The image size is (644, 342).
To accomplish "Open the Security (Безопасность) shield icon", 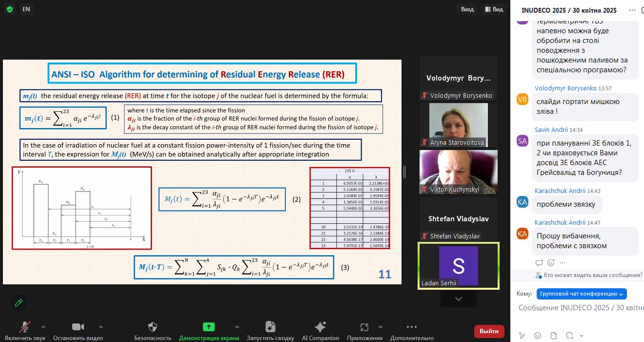I will tap(153, 327).
